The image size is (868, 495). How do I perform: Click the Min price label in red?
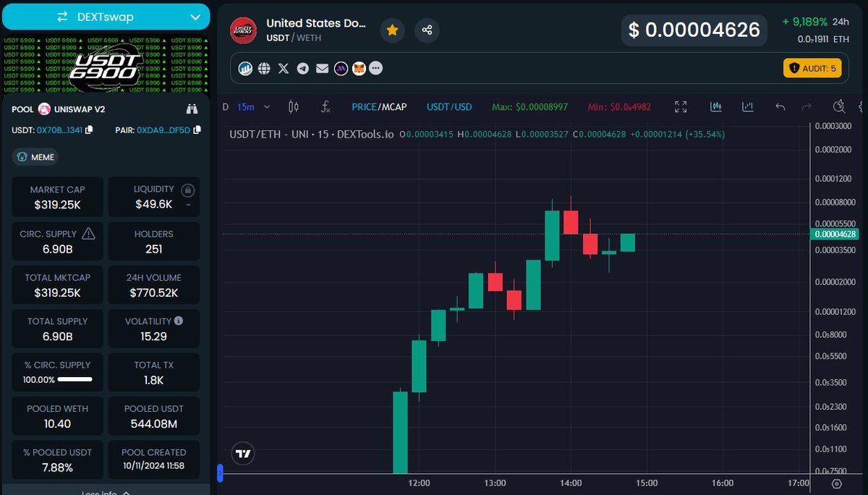tap(619, 107)
